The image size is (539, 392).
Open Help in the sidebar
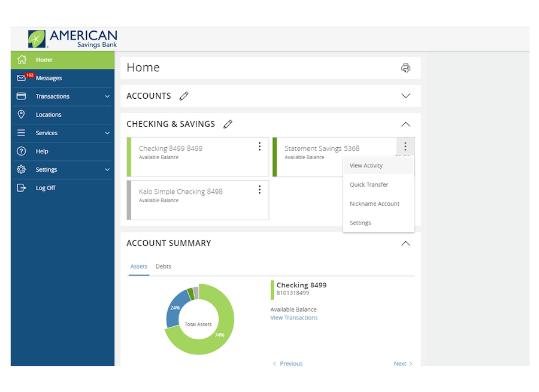coord(62,151)
